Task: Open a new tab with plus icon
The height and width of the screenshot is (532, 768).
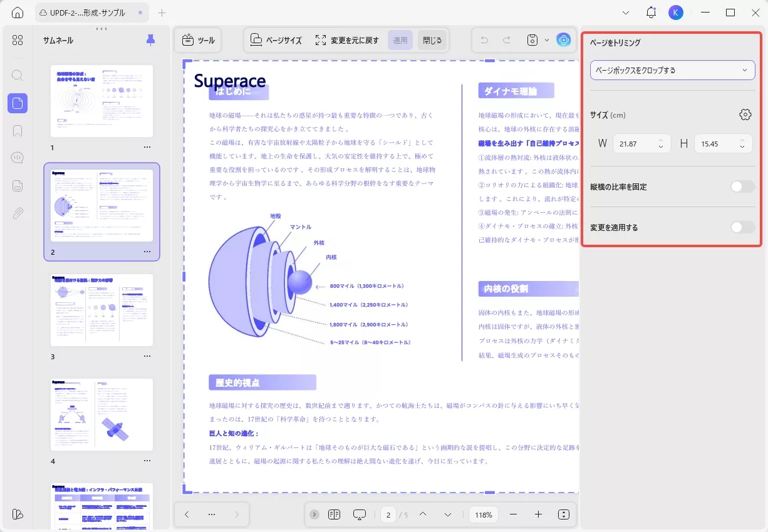Action: (x=162, y=13)
